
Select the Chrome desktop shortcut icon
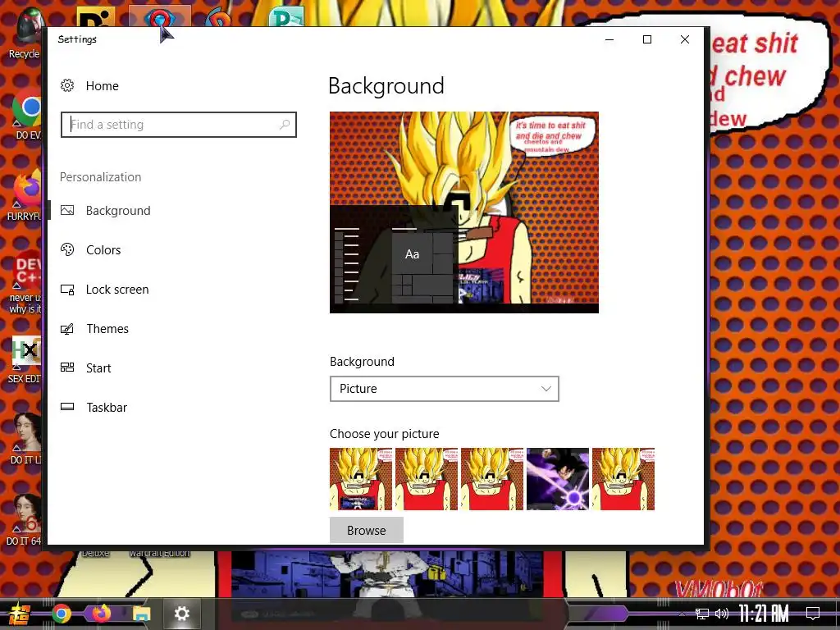pos(25,113)
